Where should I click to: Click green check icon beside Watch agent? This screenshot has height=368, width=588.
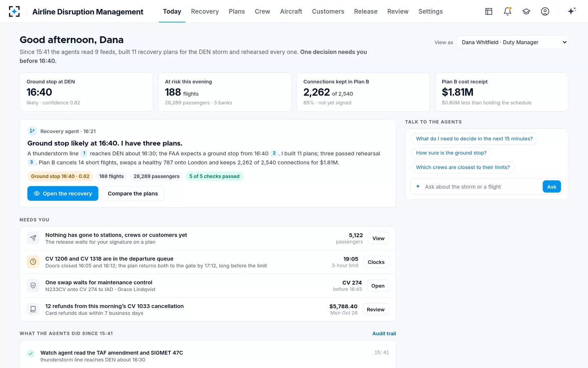point(31,354)
